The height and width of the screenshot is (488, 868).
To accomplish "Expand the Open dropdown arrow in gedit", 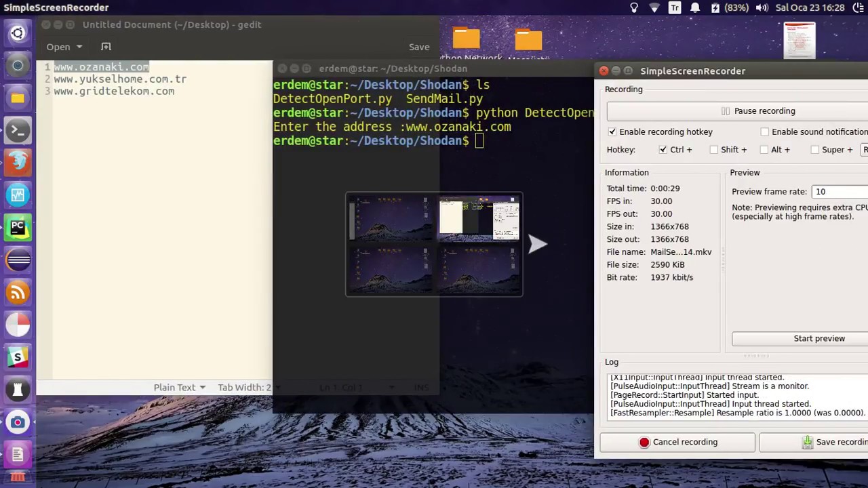I will pyautogui.click(x=79, y=47).
